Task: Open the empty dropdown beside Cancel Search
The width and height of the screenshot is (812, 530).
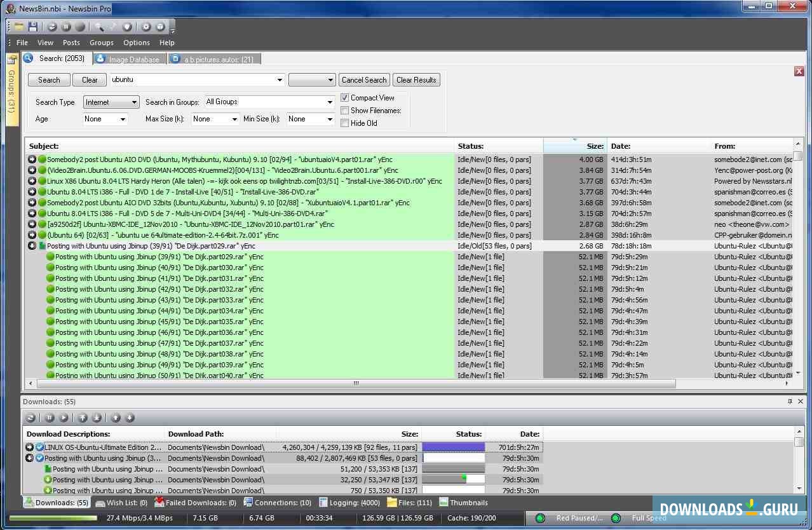Action: click(312, 80)
